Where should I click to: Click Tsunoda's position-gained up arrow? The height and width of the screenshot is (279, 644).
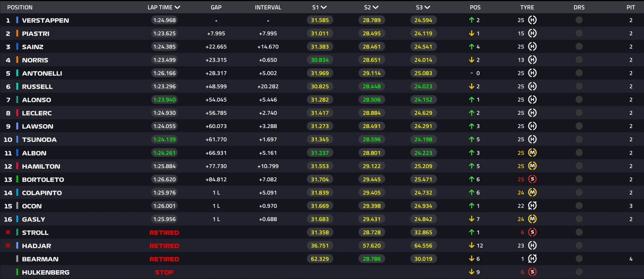471,139
